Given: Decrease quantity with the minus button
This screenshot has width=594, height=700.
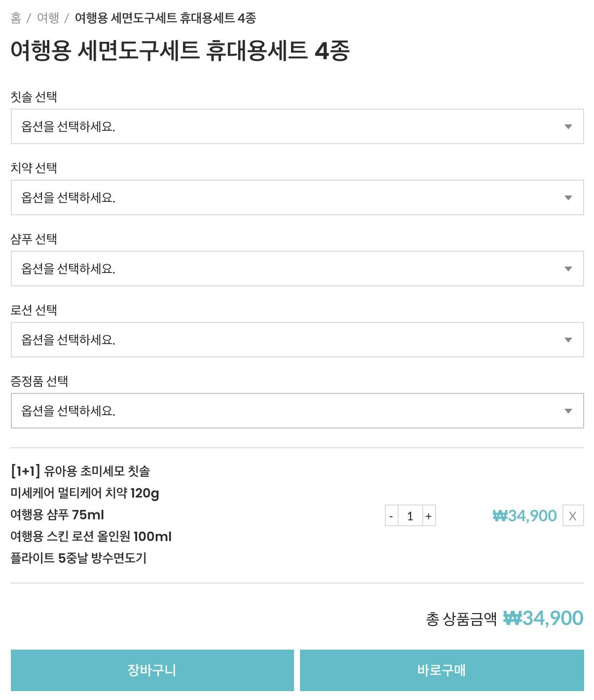Looking at the screenshot, I should click(x=391, y=516).
